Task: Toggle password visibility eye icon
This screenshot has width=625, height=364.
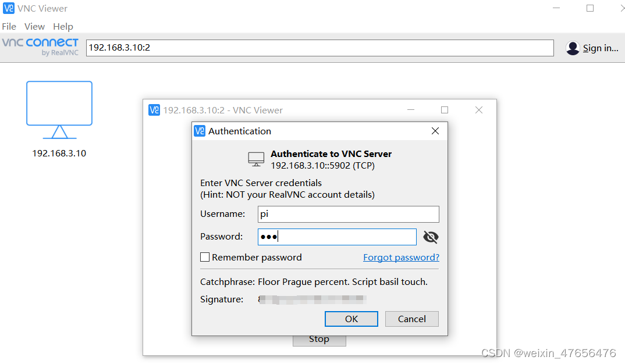Action: [431, 237]
